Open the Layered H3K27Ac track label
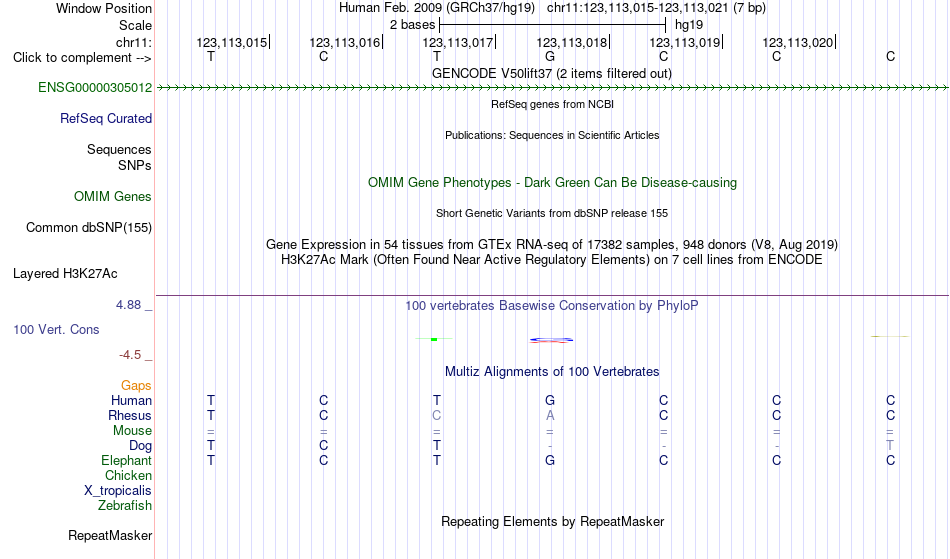950x559 pixels. 65,274
